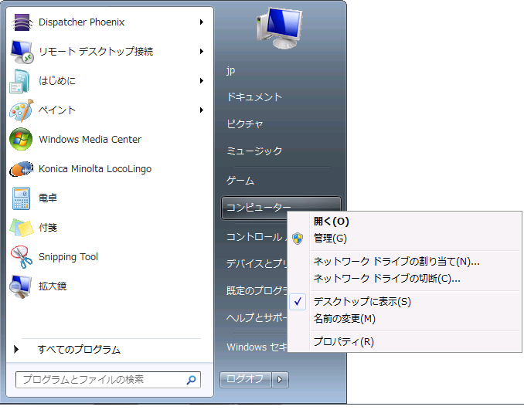Click the すべてのプログラム label

[x=79, y=350]
